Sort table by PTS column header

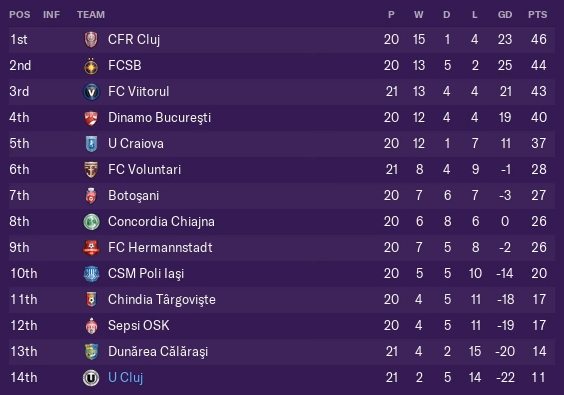(x=537, y=15)
